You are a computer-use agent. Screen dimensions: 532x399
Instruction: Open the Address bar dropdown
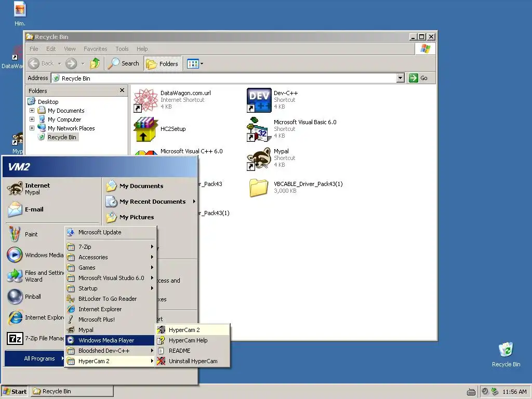[401, 78]
